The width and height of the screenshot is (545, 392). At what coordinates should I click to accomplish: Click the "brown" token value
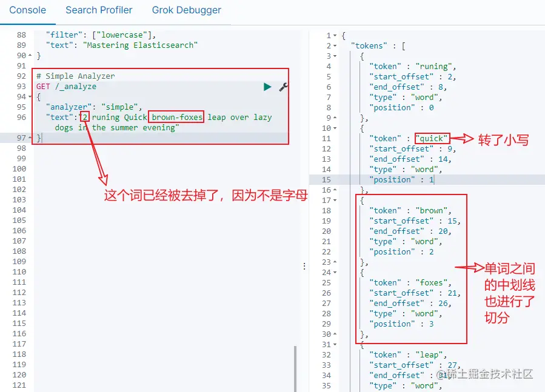pos(432,211)
